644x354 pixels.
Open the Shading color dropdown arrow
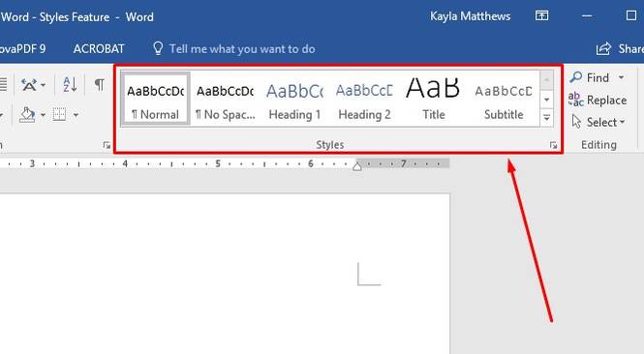[x=43, y=115]
